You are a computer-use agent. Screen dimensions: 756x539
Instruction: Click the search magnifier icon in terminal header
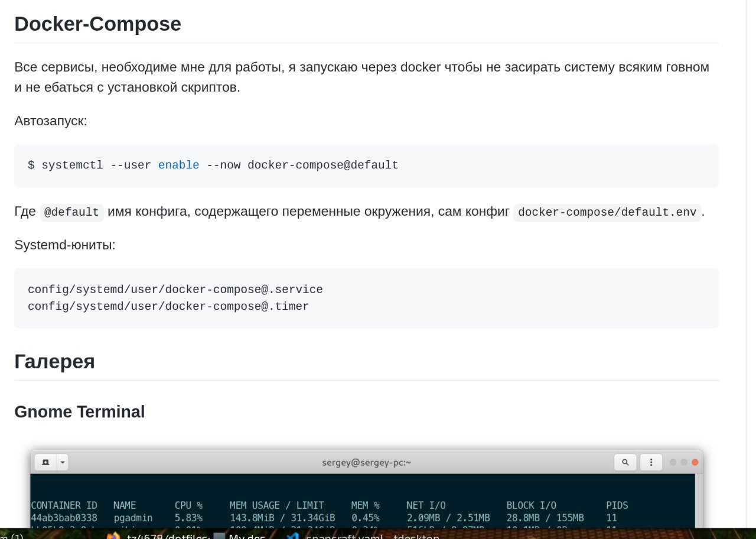point(625,462)
